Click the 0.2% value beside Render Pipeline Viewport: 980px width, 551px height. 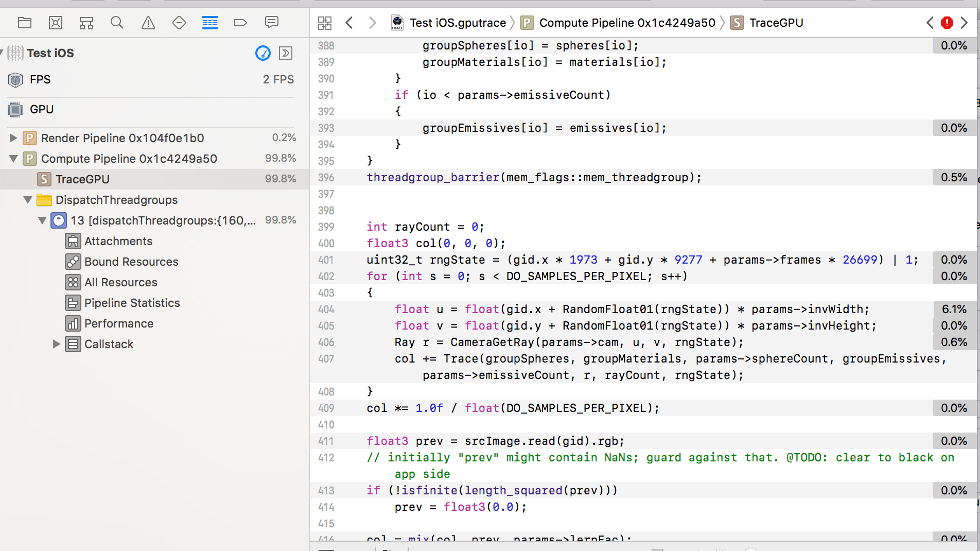coord(284,137)
